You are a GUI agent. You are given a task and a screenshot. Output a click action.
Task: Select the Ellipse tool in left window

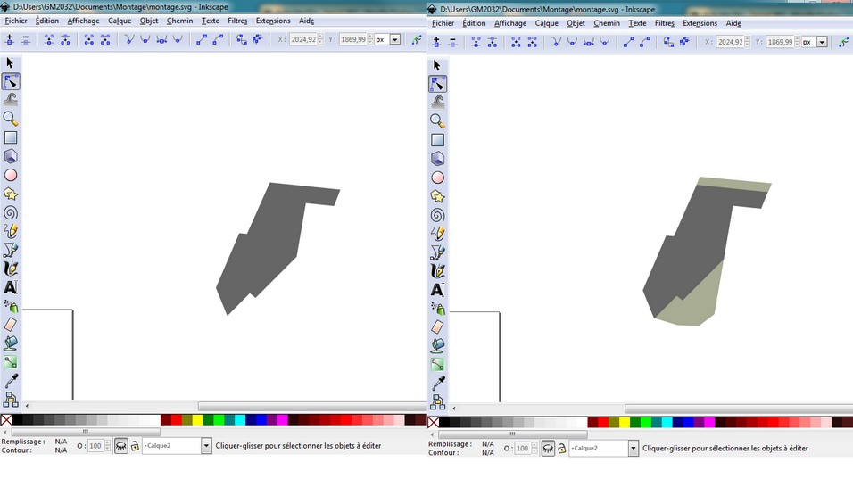click(x=11, y=175)
